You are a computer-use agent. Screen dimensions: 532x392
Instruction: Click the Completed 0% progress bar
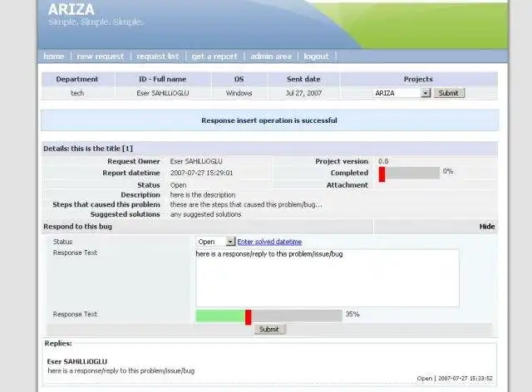coord(410,173)
